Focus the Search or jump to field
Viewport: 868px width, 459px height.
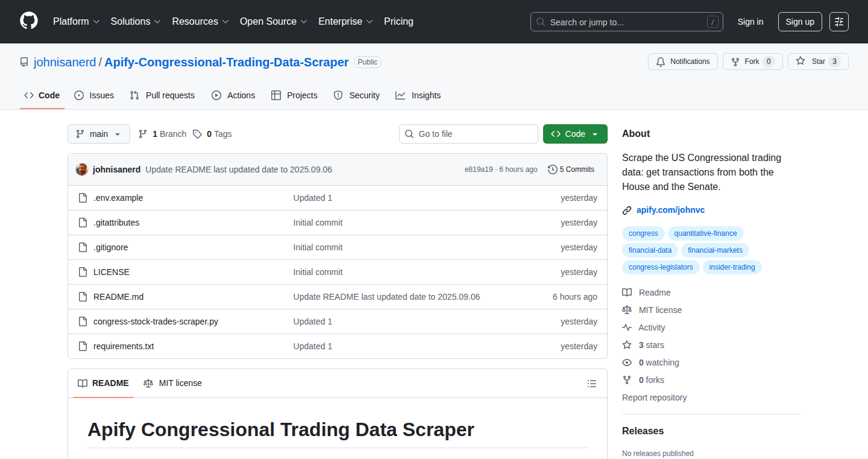tap(627, 22)
